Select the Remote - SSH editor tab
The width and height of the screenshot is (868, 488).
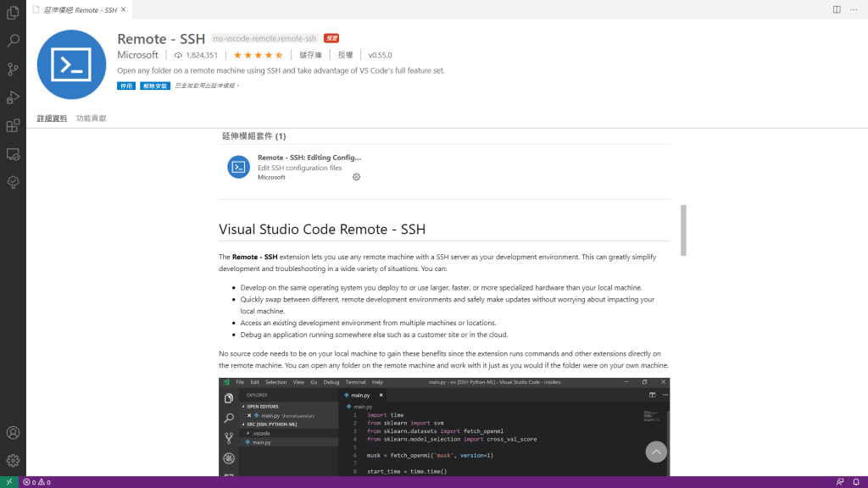point(79,9)
